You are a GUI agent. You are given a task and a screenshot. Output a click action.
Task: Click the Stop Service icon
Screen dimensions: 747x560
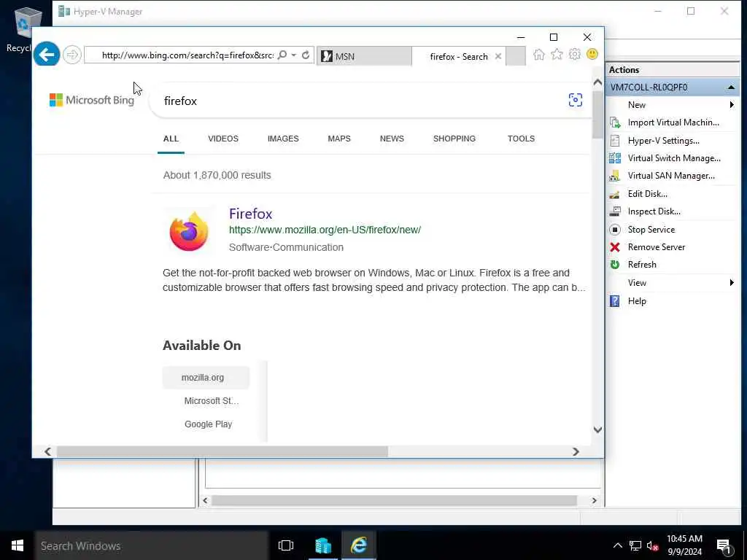pos(615,230)
